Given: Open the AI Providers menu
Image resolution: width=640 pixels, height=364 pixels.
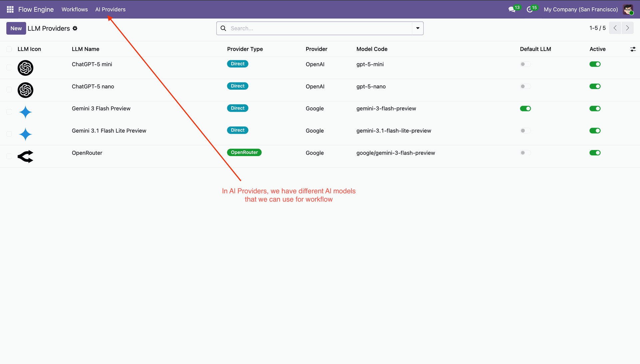Looking at the screenshot, I should pyautogui.click(x=110, y=9).
